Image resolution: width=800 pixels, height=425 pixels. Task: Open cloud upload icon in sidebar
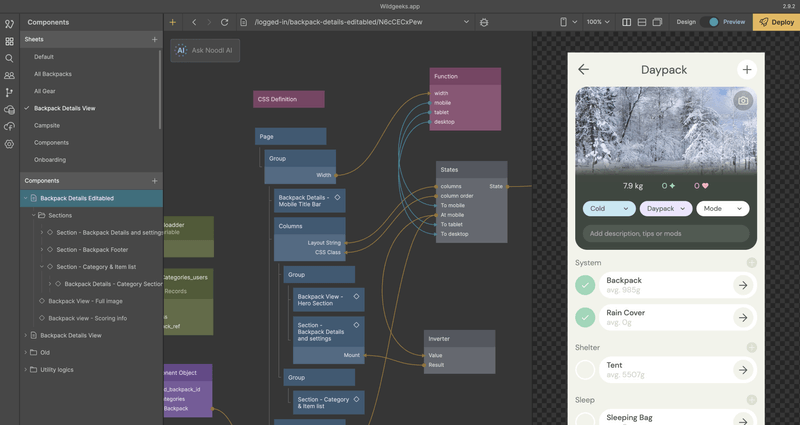click(9, 127)
